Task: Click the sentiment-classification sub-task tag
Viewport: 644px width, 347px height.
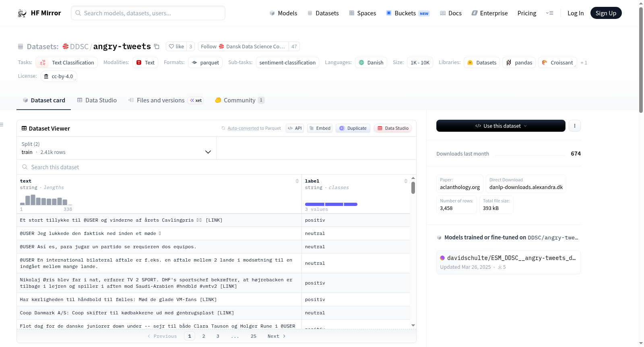Action: (287, 63)
